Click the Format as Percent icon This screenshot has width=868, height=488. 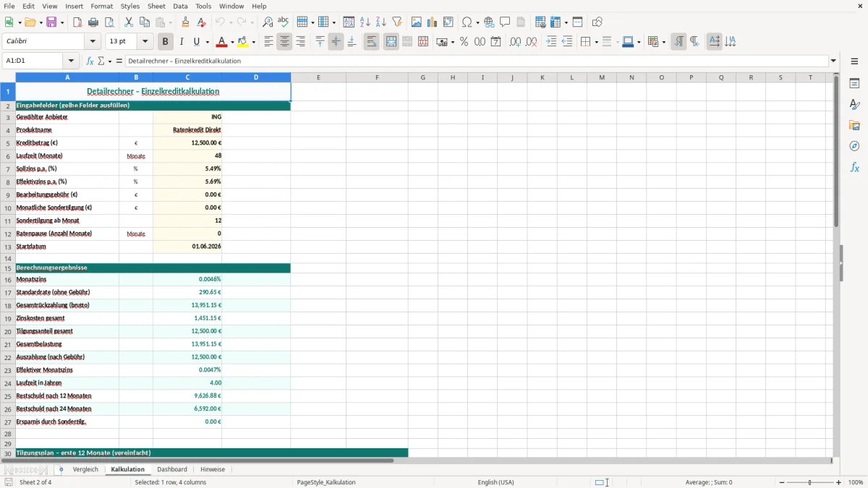click(464, 42)
